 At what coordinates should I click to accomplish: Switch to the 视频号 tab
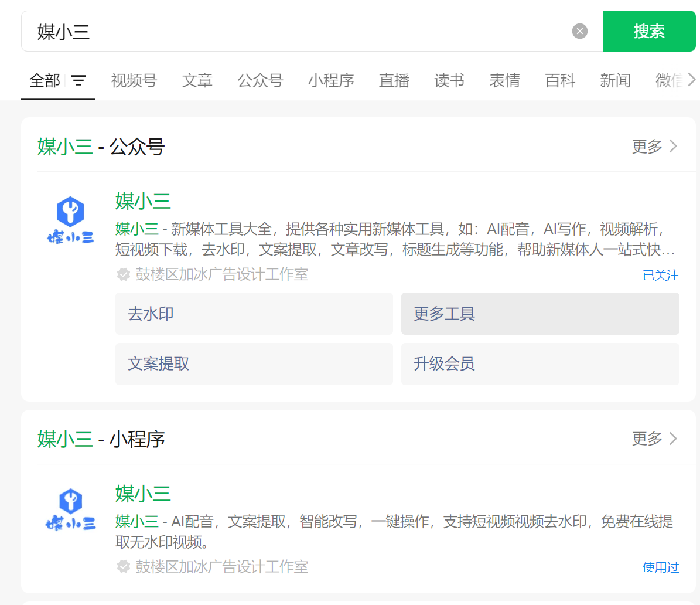134,80
